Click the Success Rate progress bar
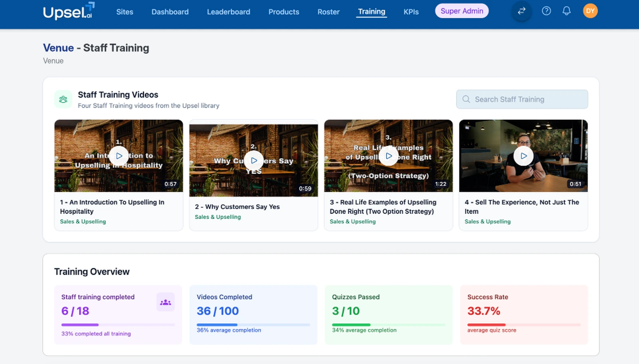Viewport: 639px width, 364px height. pos(524,325)
